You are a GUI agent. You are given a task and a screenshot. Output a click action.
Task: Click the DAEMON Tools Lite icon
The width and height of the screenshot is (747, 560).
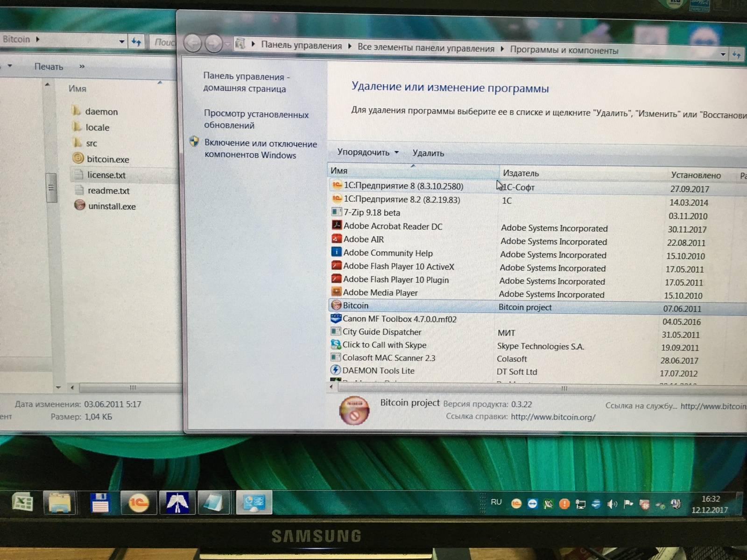coord(335,370)
